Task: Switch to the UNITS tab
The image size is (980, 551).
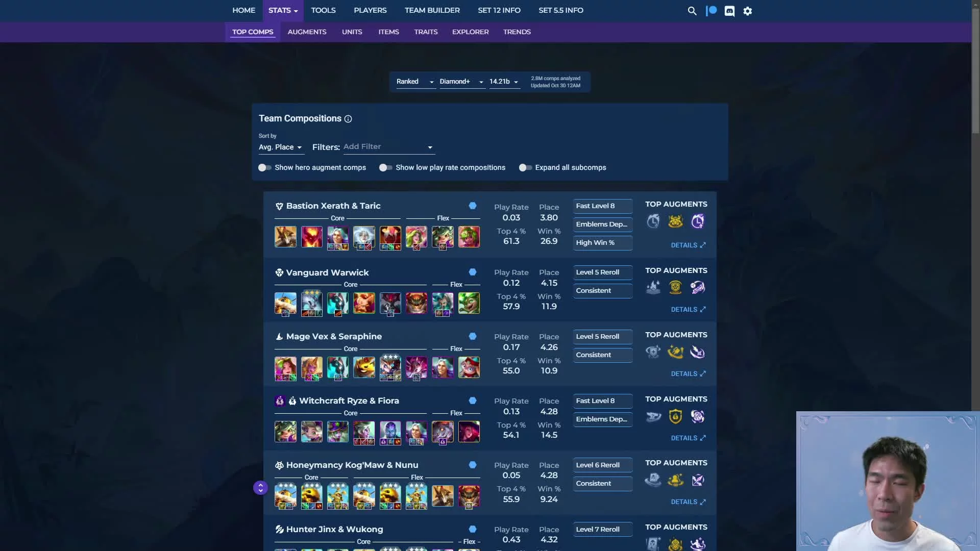Action: click(352, 32)
